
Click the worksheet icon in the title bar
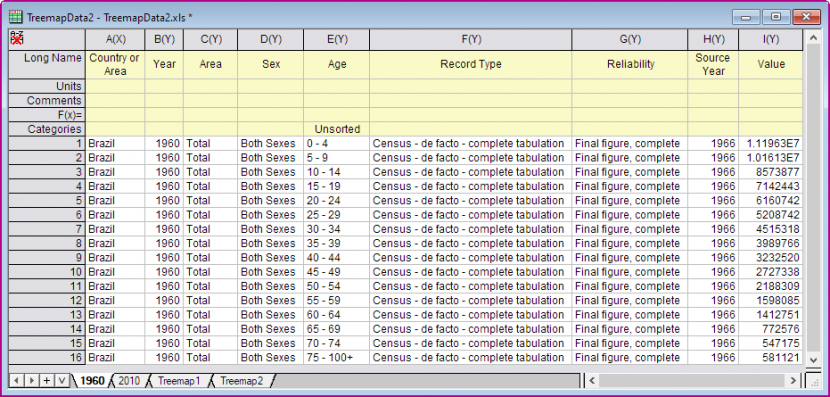click(x=16, y=17)
